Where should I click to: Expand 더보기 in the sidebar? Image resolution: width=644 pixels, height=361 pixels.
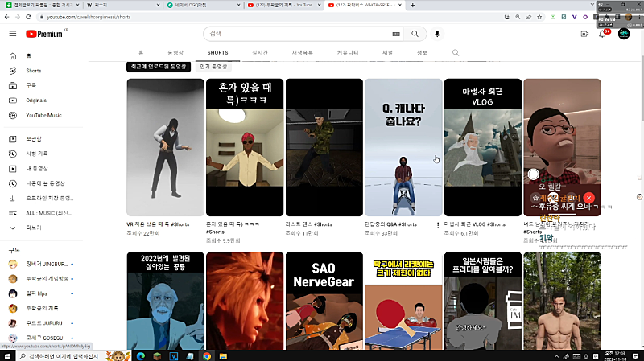click(33, 228)
